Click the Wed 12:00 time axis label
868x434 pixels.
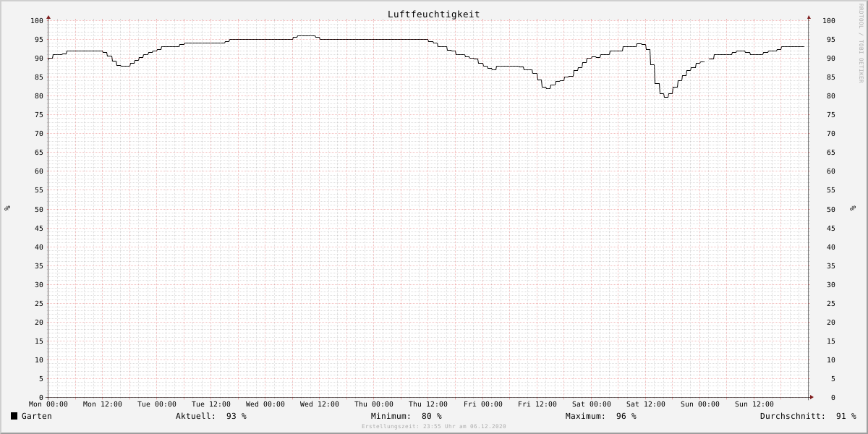coord(320,404)
